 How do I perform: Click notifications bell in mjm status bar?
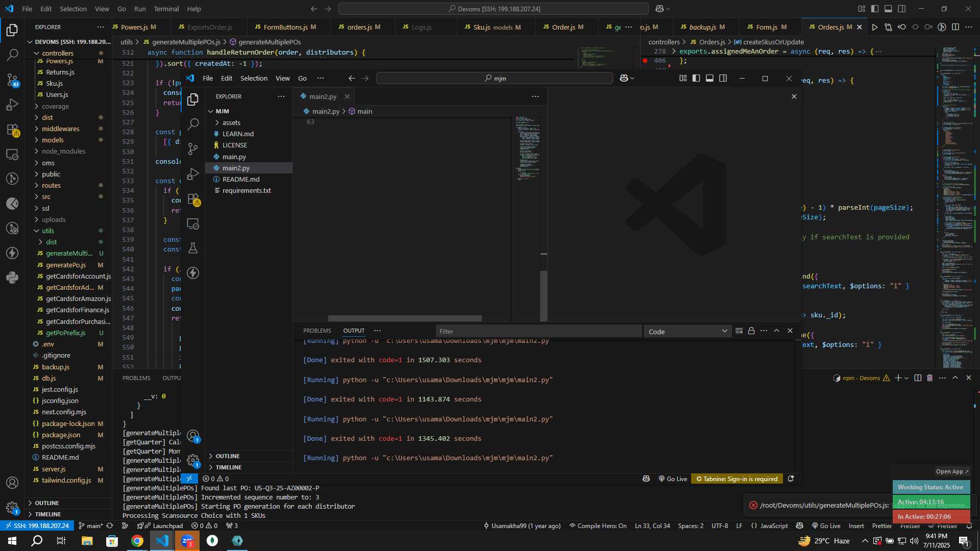pos(791,479)
